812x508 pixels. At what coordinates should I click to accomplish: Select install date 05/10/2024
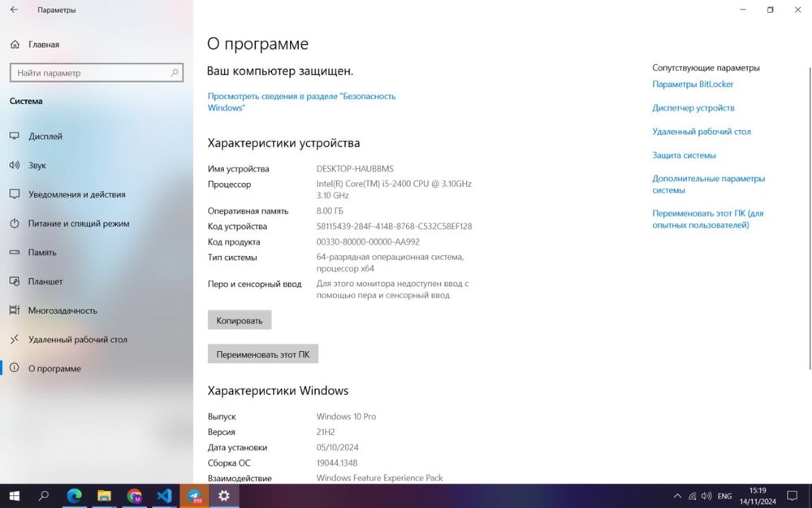coord(337,447)
